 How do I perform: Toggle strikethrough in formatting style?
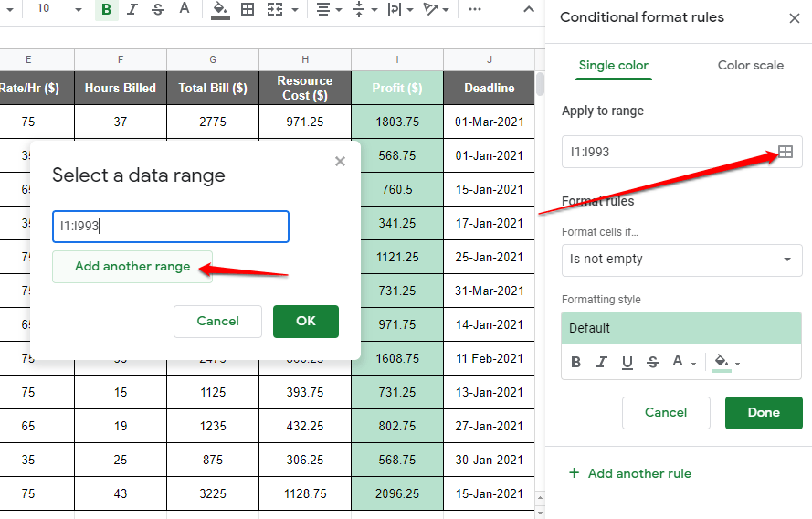653,362
